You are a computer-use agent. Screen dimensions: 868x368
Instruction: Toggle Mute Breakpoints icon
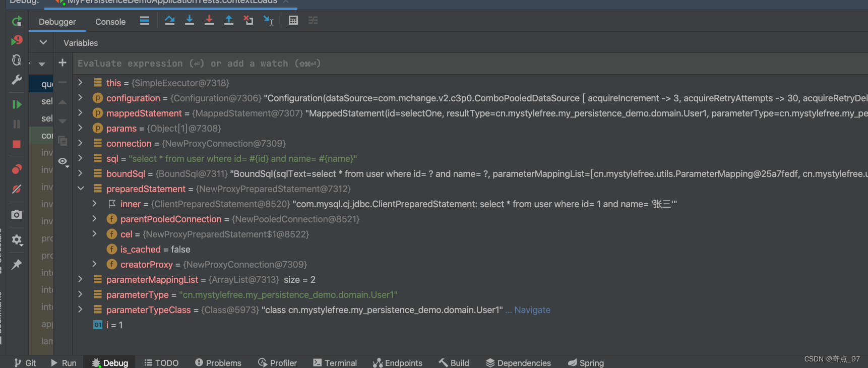coord(17,189)
